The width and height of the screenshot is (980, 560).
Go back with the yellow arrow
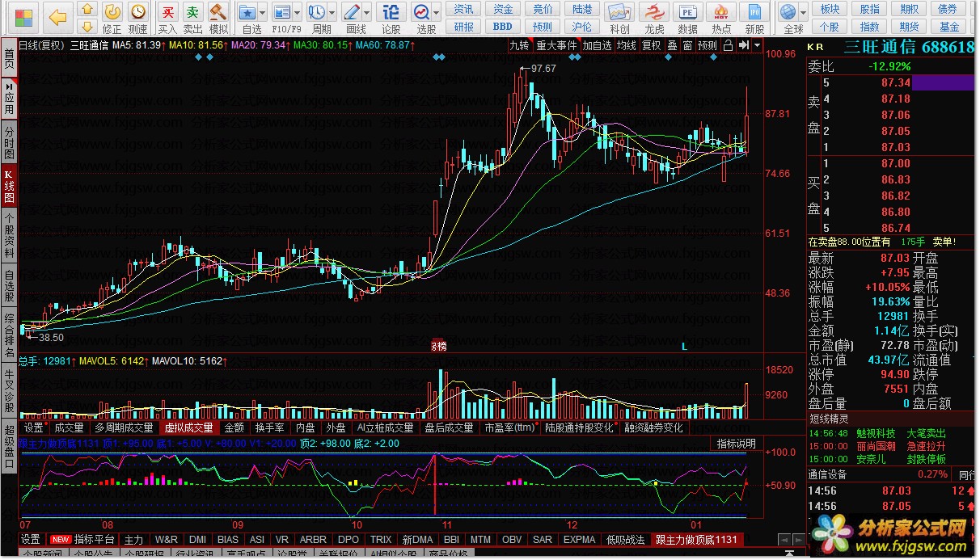coord(57,17)
